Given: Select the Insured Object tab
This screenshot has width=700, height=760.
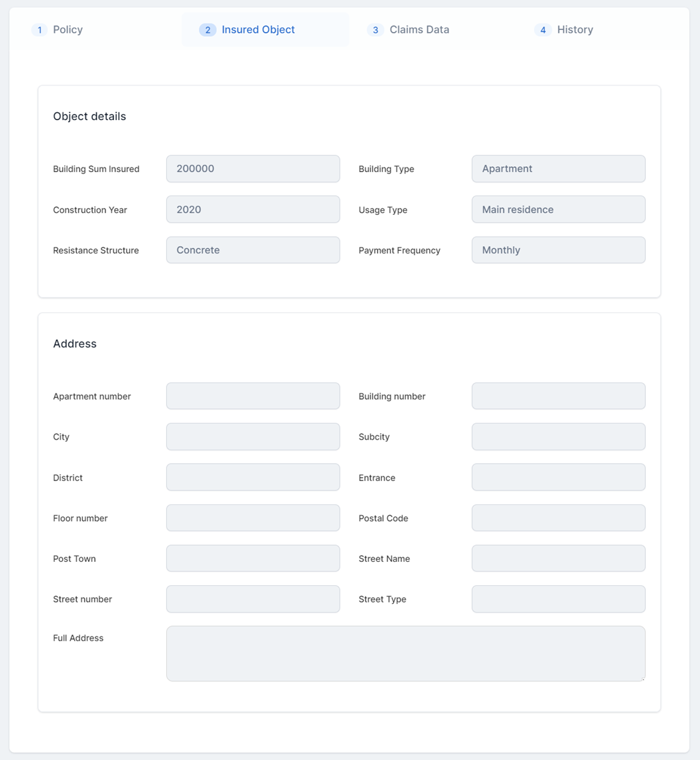Looking at the screenshot, I should (258, 30).
